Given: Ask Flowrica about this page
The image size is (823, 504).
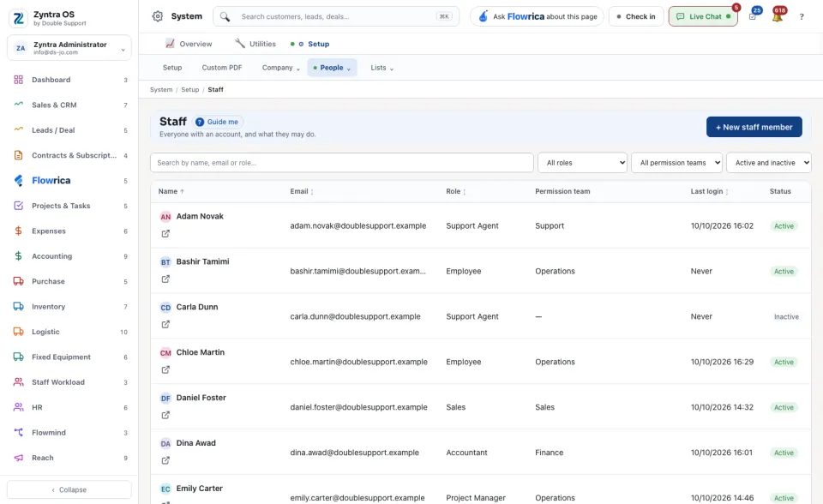Looking at the screenshot, I should [537, 17].
